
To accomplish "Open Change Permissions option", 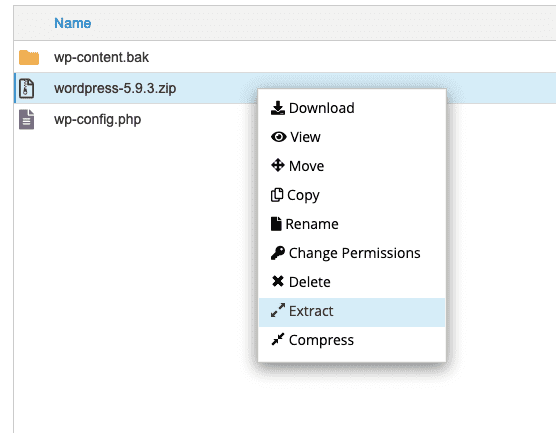I will point(352,253).
